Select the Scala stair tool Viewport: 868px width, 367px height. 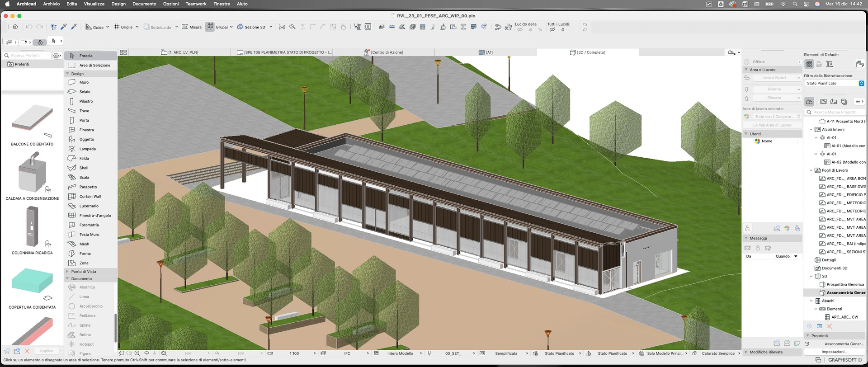[x=84, y=177]
